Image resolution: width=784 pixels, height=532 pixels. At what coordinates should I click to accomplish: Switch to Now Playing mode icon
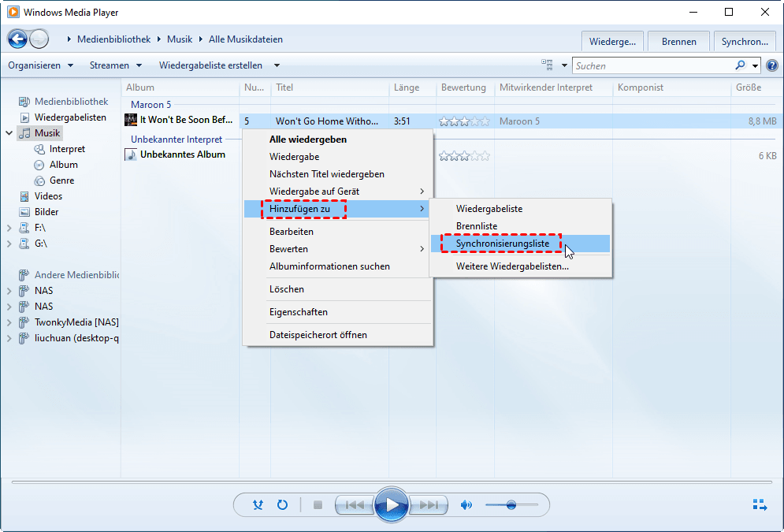[x=760, y=505]
